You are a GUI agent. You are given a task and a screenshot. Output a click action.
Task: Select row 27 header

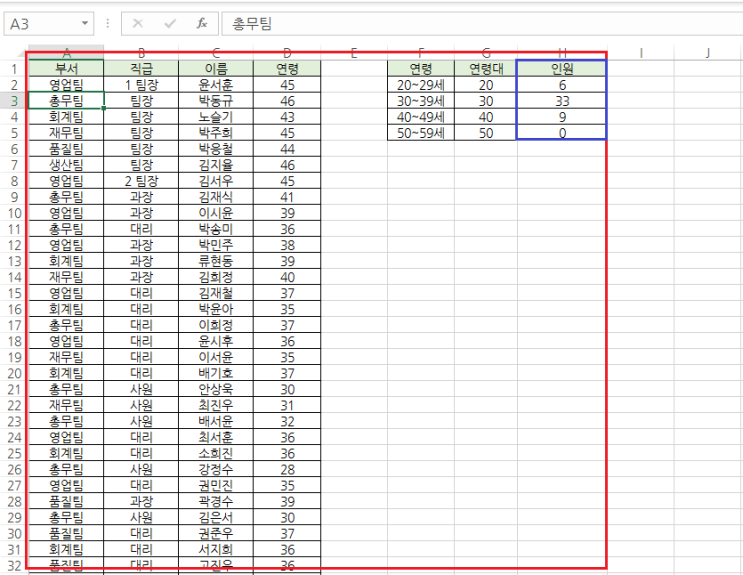click(x=14, y=485)
